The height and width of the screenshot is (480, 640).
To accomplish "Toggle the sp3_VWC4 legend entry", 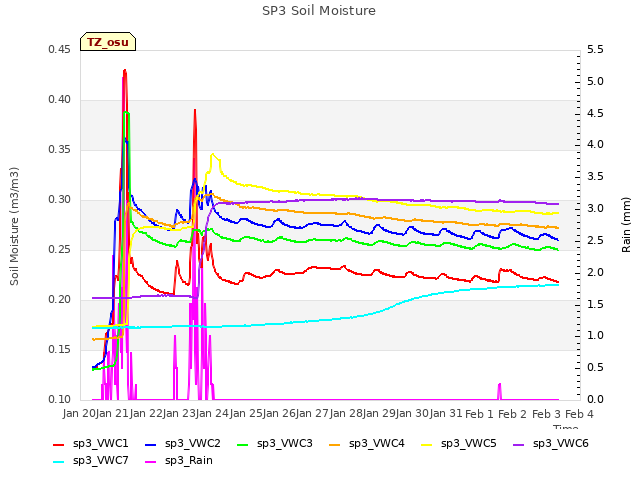I will point(367,444).
